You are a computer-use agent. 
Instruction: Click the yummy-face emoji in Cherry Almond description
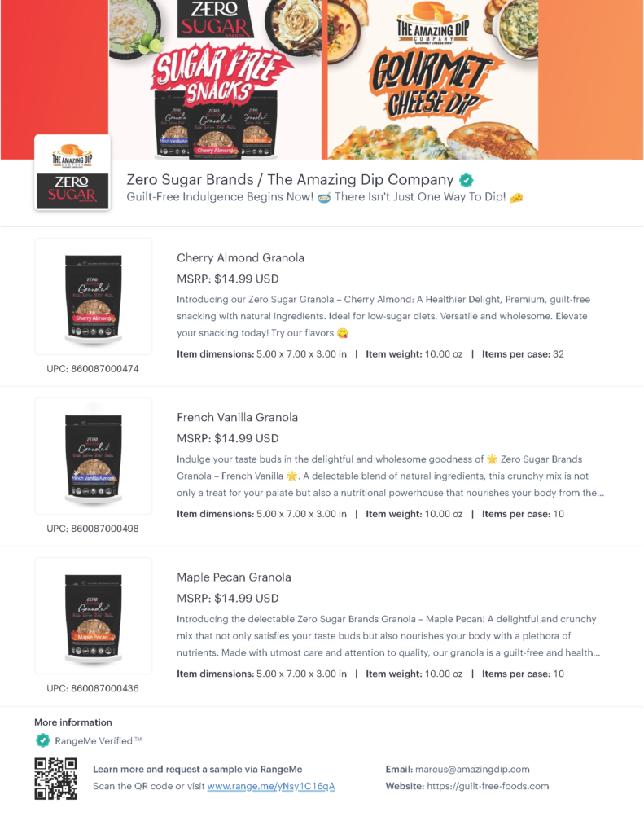point(343,333)
